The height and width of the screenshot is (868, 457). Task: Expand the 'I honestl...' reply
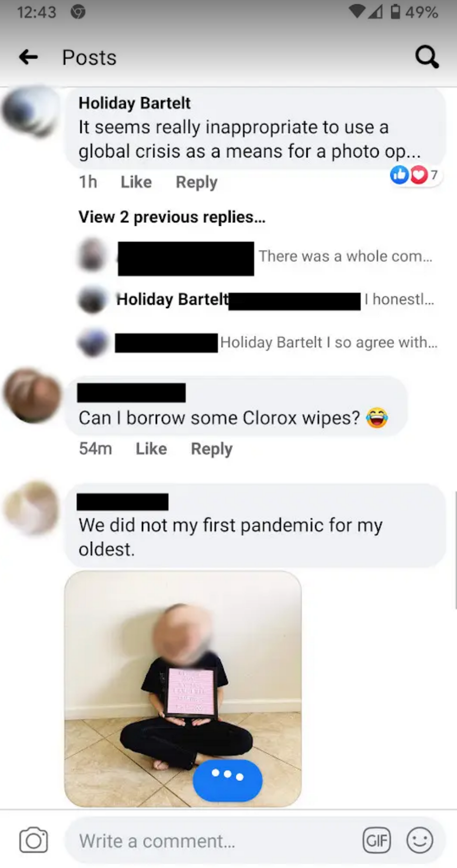coord(399,299)
